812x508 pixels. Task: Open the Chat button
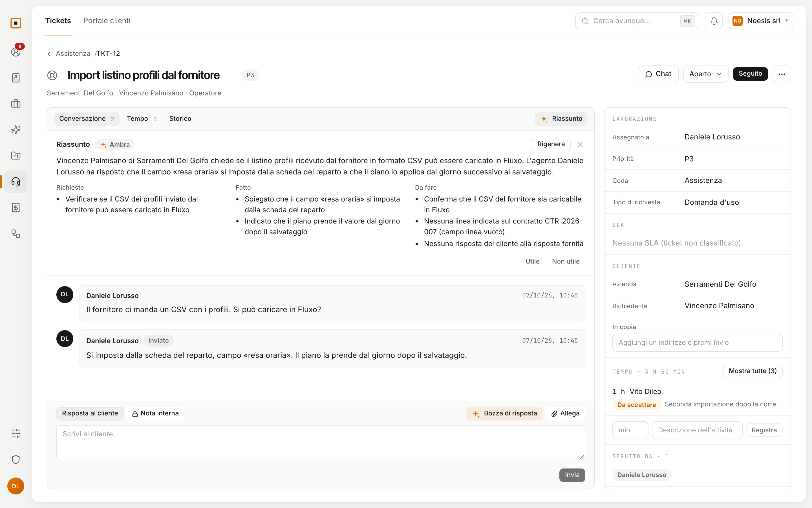click(x=658, y=74)
